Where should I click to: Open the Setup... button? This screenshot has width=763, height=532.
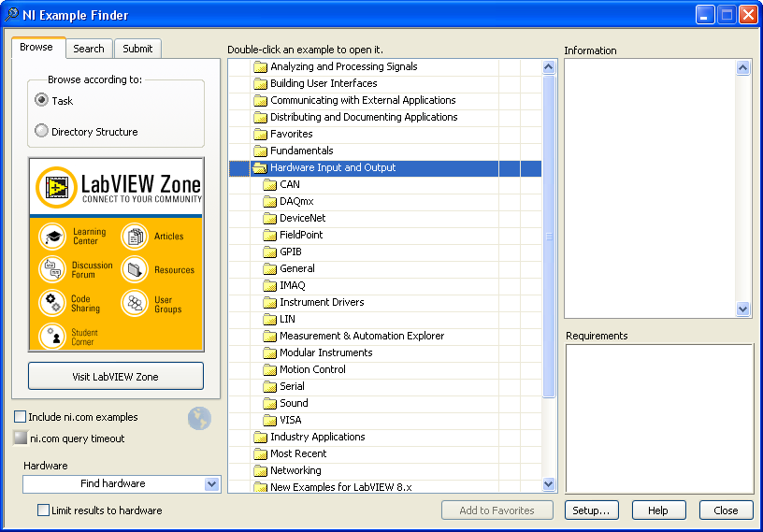click(x=591, y=510)
